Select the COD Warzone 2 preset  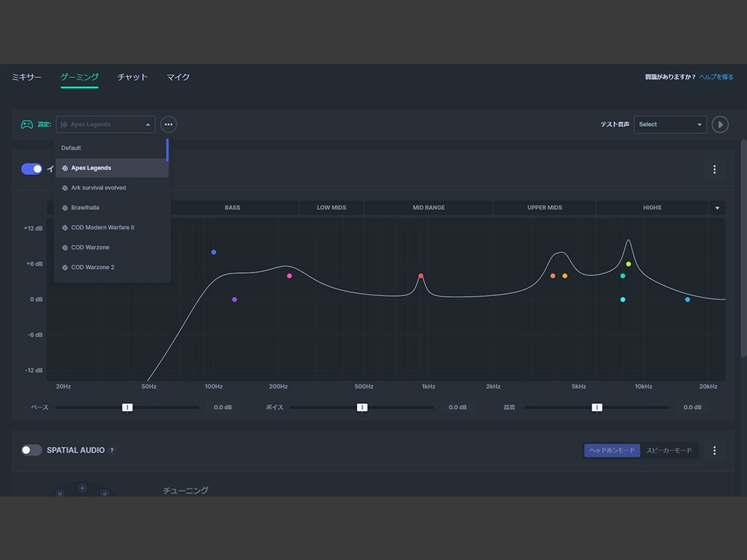coord(112,267)
